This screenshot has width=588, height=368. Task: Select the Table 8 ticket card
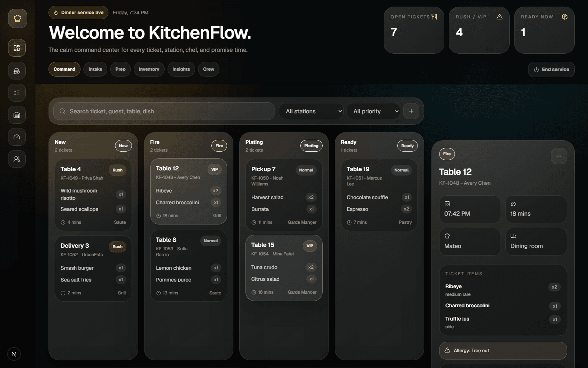click(x=189, y=266)
